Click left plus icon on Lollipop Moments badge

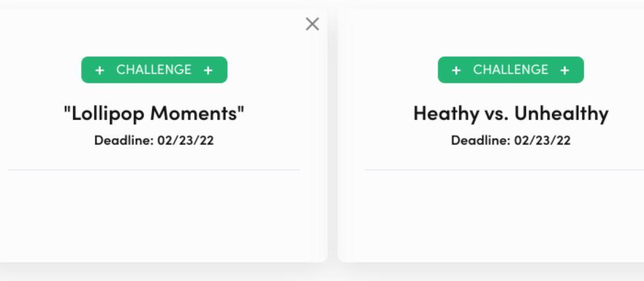[100, 70]
